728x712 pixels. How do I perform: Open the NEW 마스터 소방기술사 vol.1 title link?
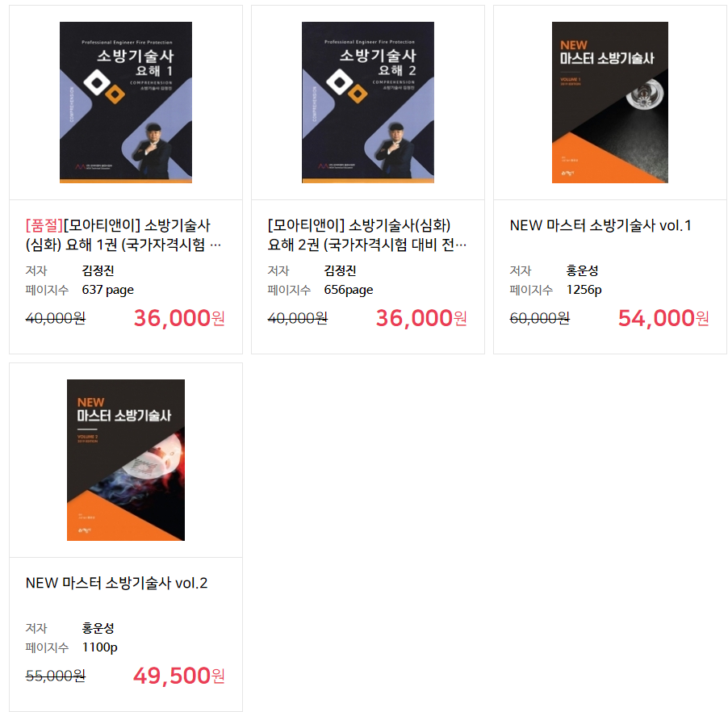[x=600, y=226]
